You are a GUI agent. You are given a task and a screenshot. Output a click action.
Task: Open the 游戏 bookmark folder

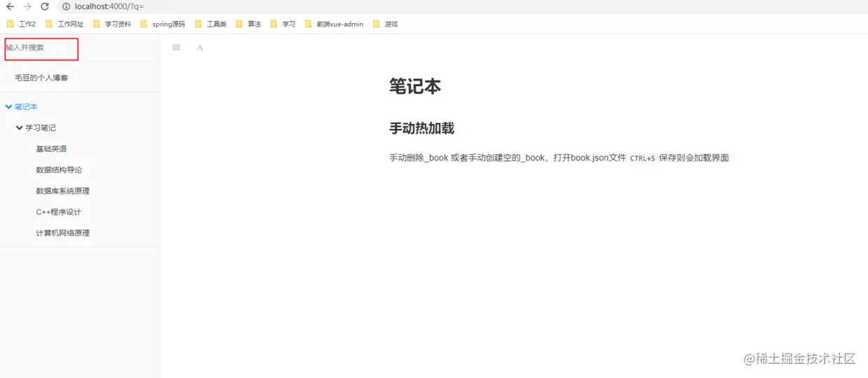tap(385, 24)
